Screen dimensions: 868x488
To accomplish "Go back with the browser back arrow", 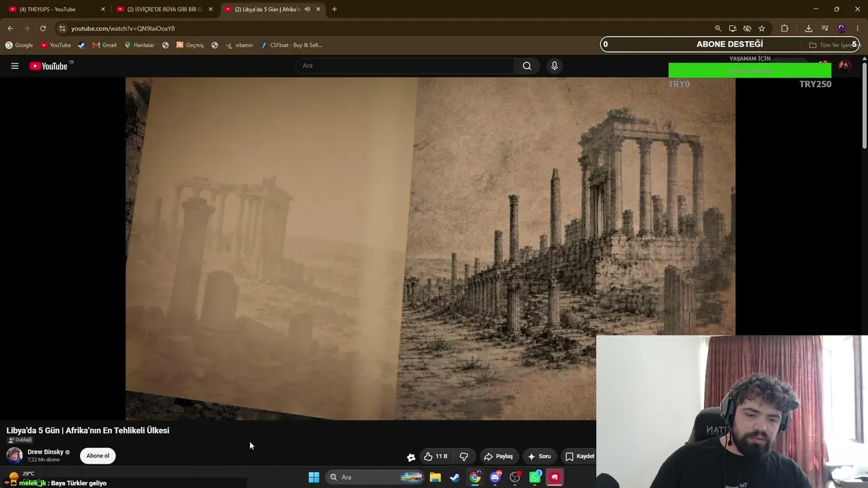I will 10,28.
